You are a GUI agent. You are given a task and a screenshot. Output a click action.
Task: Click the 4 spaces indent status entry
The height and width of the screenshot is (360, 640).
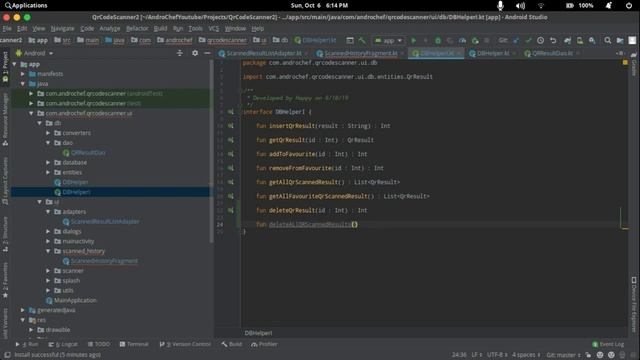point(526,355)
